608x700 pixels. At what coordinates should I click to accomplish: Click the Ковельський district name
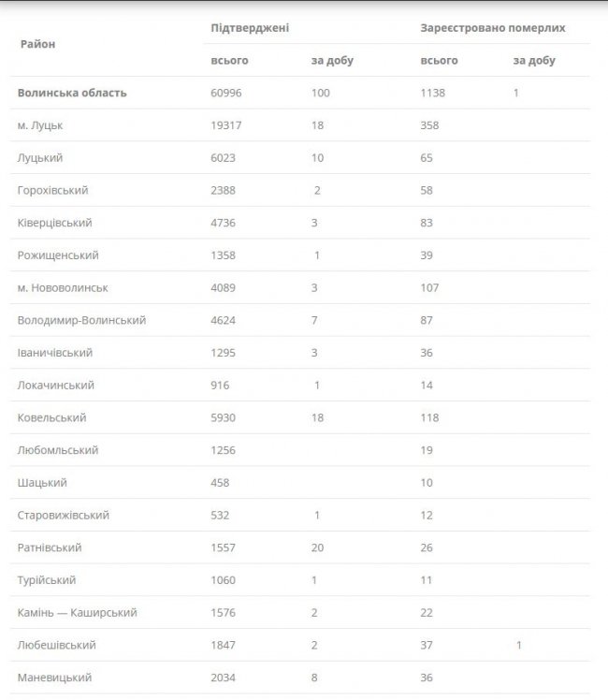click(x=51, y=417)
